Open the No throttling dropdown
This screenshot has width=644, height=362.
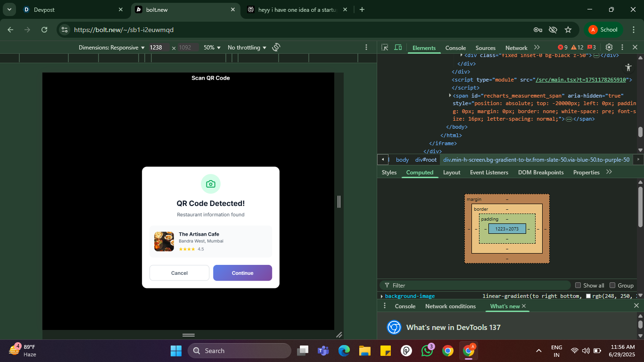247,48
